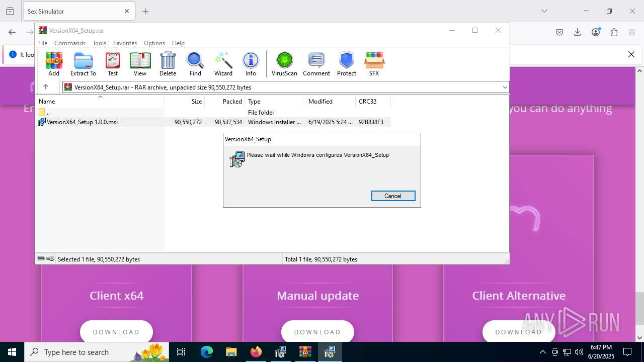The height and width of the screenshot is (362, 644).
Task: Run the Test archive tool
Action: pos(113,64)
